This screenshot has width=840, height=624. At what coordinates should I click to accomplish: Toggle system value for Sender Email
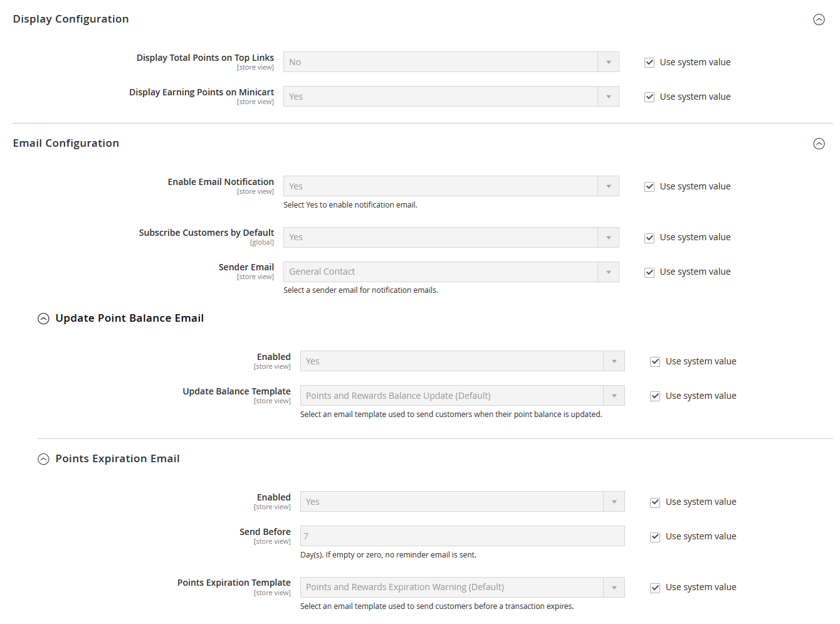(x=649, y=272)
